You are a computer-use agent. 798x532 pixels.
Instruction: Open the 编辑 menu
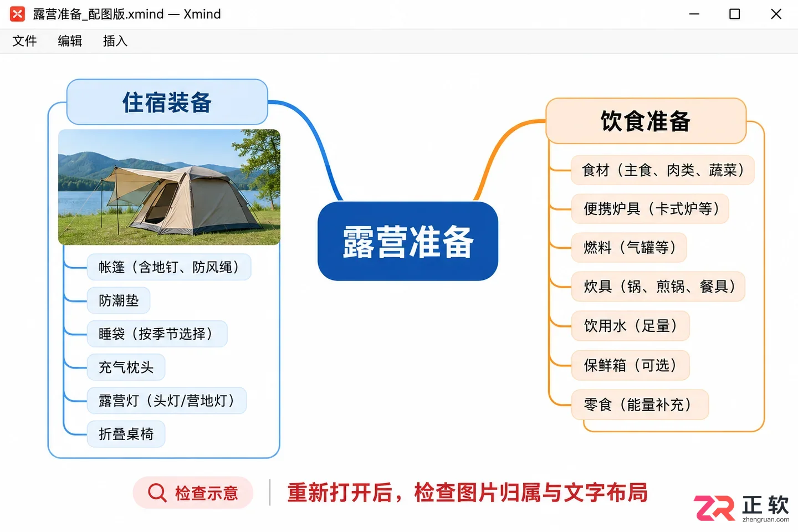click(70, 41)
